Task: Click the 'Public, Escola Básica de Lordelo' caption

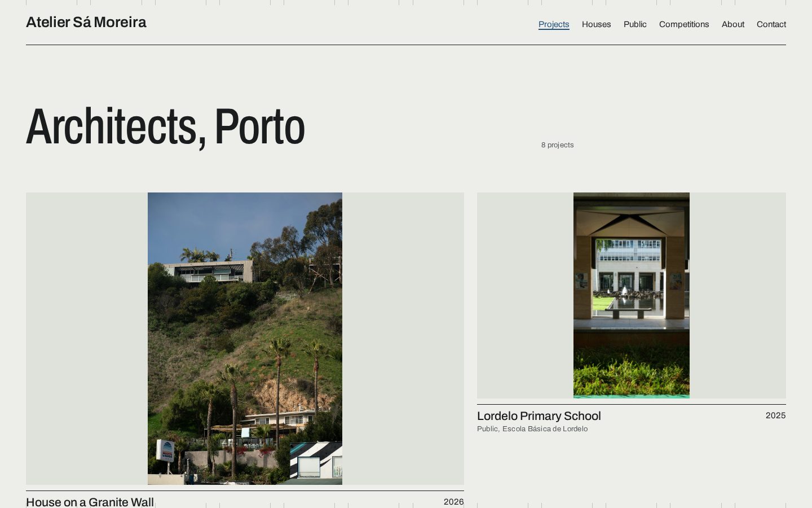Action: click(532, 429)
